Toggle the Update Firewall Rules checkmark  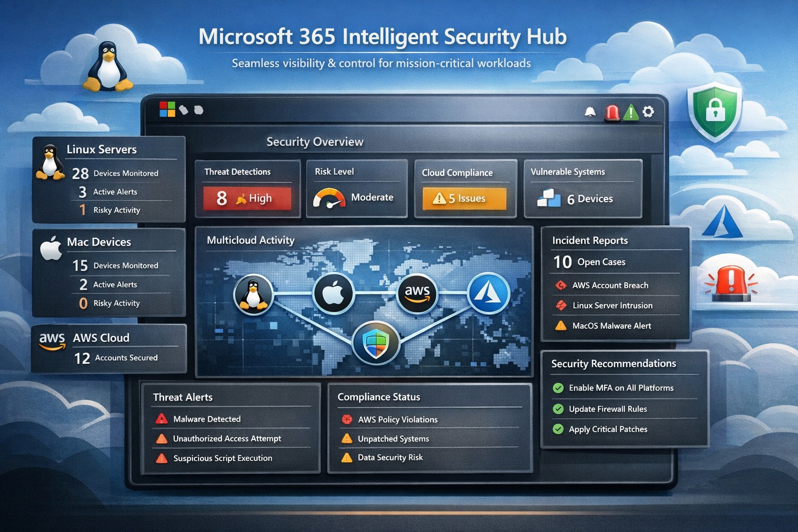pyautogui.click(x=558, y=409)
